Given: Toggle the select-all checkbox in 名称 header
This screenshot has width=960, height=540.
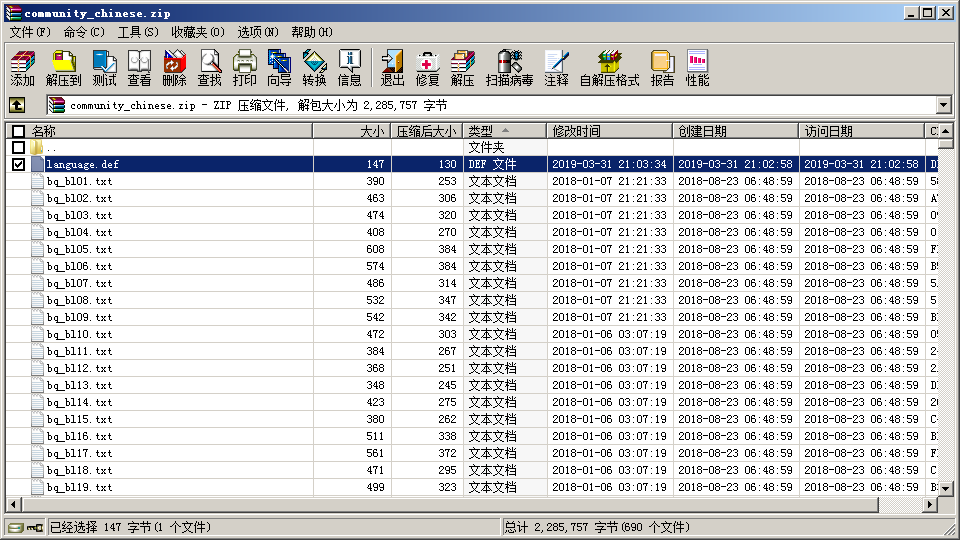Looking at the screenshot, I should coord(18,131).
